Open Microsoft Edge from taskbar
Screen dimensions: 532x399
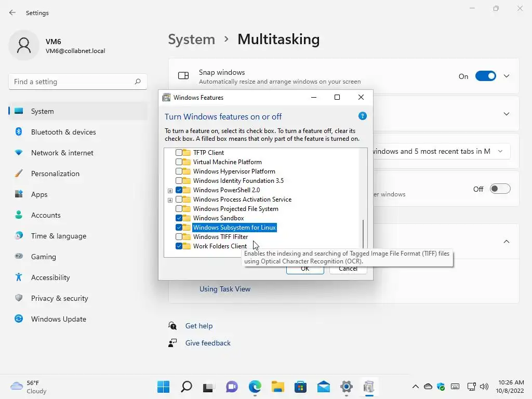pos(255,387)
